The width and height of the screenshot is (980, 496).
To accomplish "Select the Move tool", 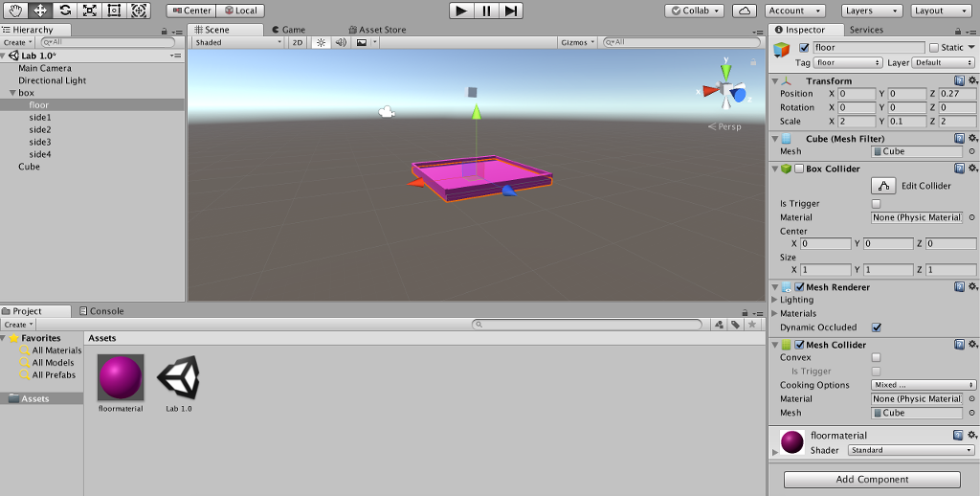I will point(40,11).
